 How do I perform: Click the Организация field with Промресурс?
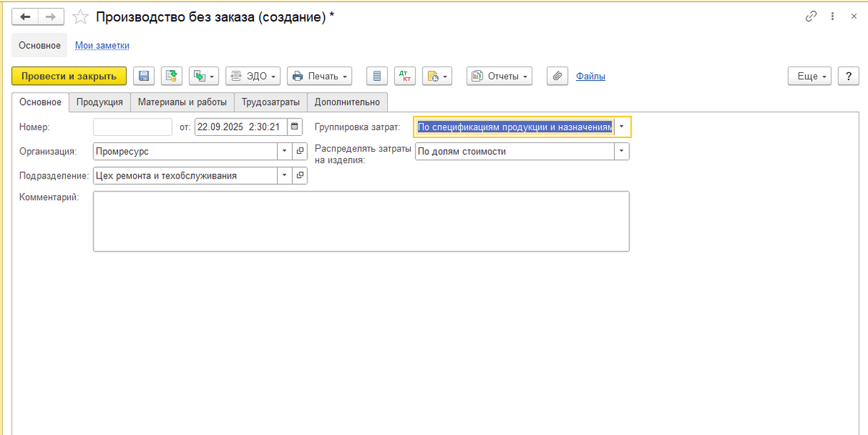point(185,152)
